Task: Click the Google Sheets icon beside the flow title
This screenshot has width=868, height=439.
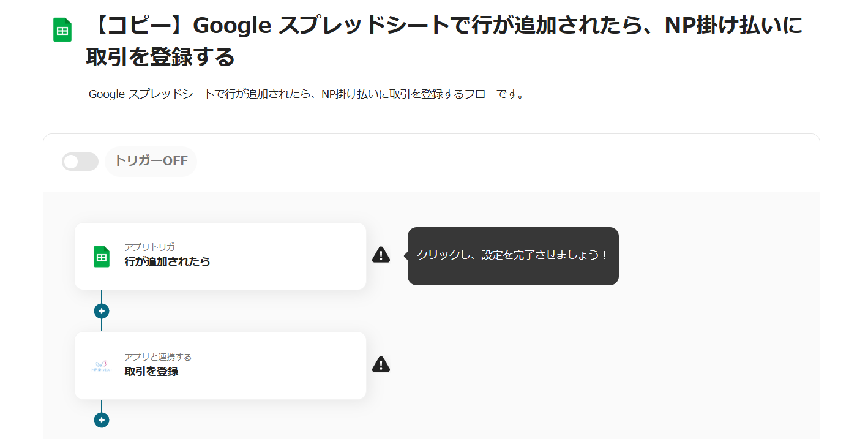Action: tap(62, 30)
